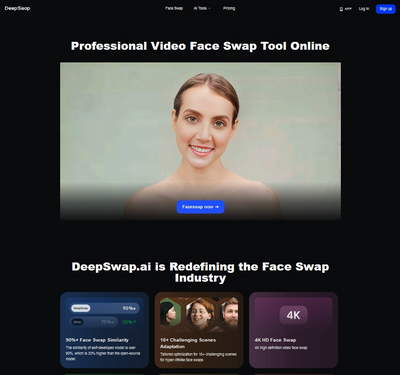Click the 4K badge icon
The width and height of the screenshot is (400, 375).
pyautogui.click(x=293, y=315)
